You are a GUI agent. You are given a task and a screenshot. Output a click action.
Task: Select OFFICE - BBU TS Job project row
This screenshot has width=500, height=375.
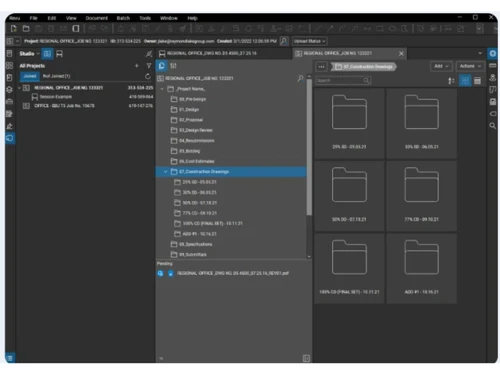(x=86, y=106)
